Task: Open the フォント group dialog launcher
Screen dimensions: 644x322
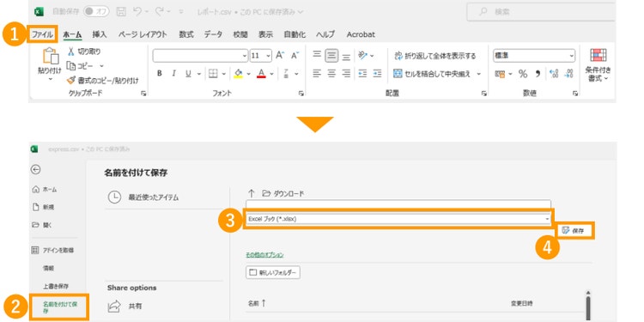Action: pyautogui.click(x=301, y=94)
